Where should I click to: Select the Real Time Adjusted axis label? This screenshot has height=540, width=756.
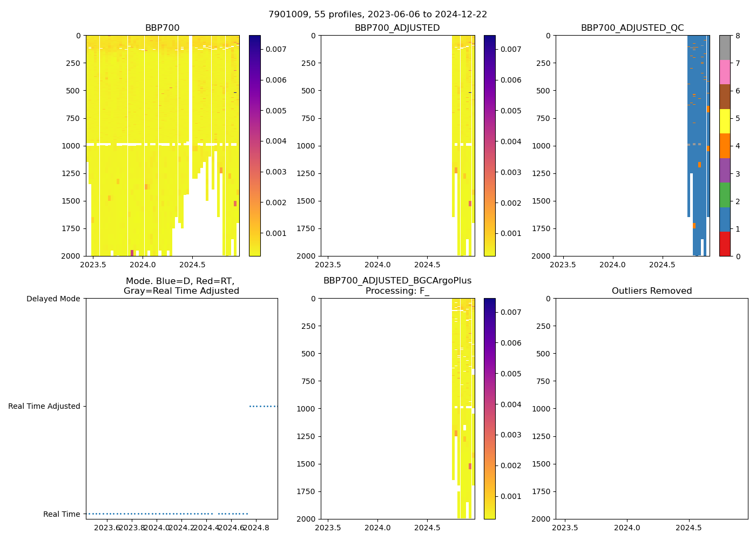[44, 406]
